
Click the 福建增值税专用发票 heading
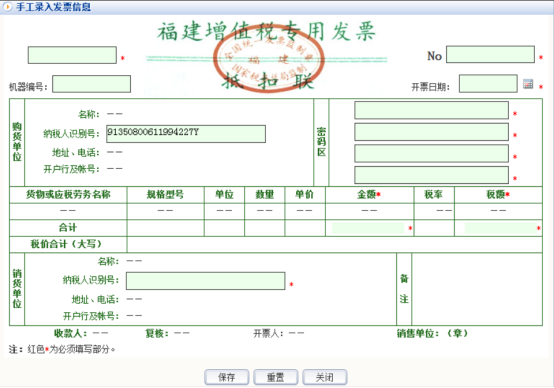[266, 31]
